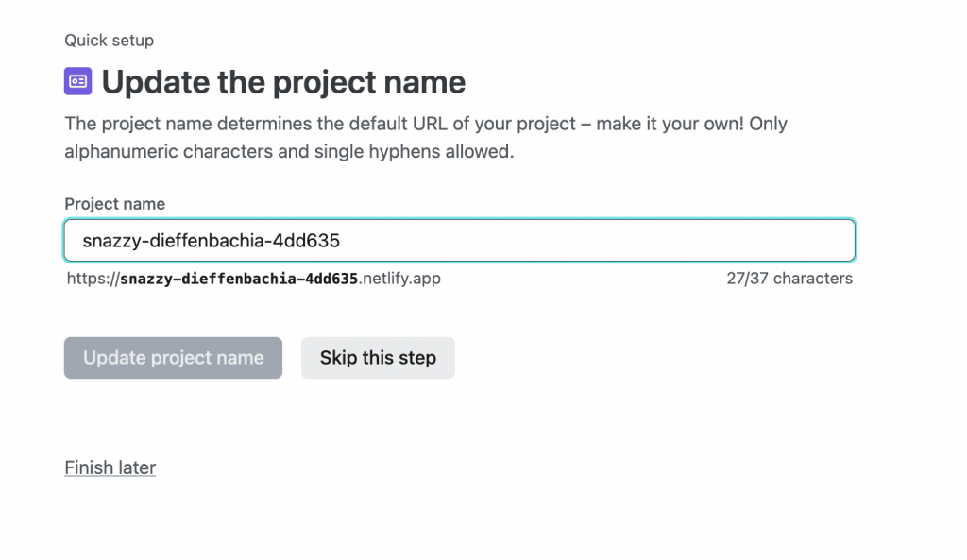Click the word "Update" in the page heading
This screenshot has height=560, width=967.
pyautogui.click(x=158, y=82)
